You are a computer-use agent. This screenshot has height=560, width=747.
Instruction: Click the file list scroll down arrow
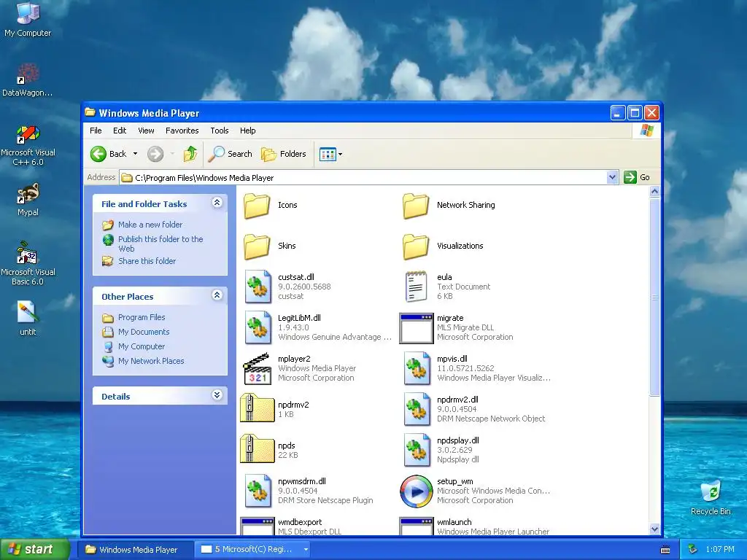pos(654,529)
